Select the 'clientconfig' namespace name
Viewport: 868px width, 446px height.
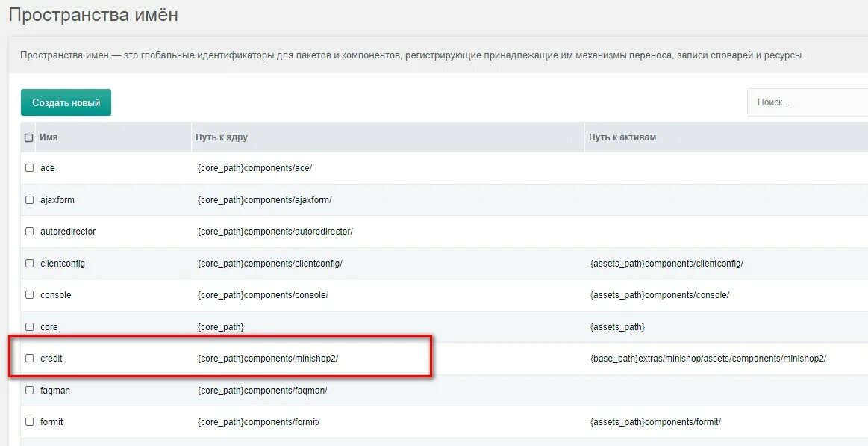pos(63,264)
